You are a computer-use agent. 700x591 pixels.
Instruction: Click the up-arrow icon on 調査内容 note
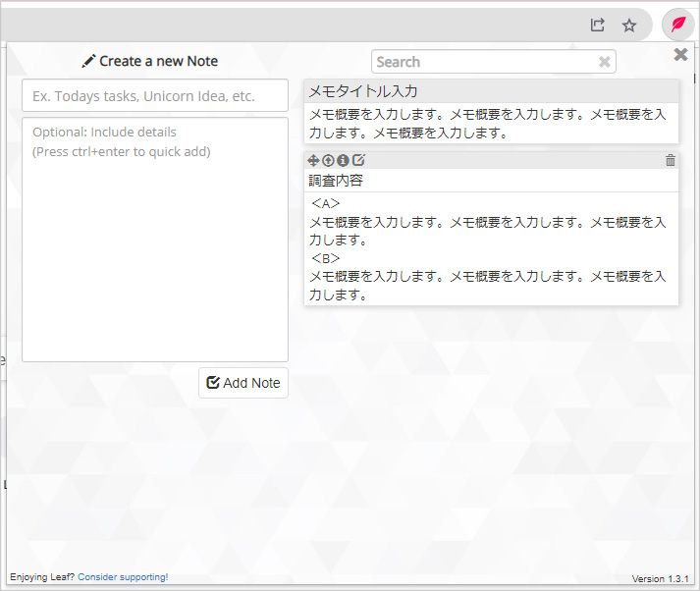click(328, 160)
